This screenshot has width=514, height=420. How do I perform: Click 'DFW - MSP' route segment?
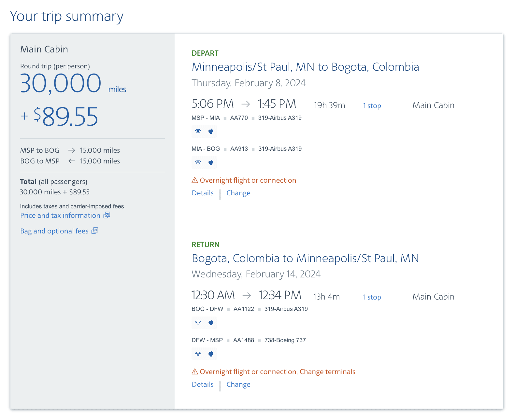click(207, 340)
